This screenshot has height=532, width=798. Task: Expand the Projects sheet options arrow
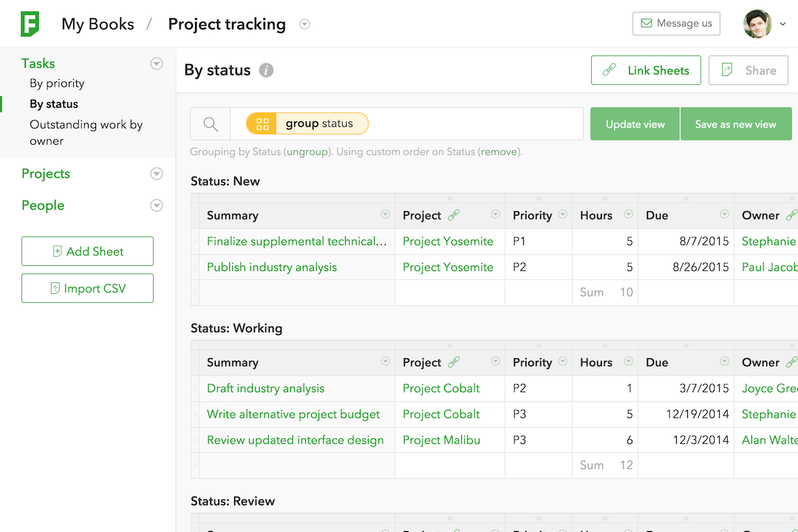pyautogui.click(x=157, y=174)
